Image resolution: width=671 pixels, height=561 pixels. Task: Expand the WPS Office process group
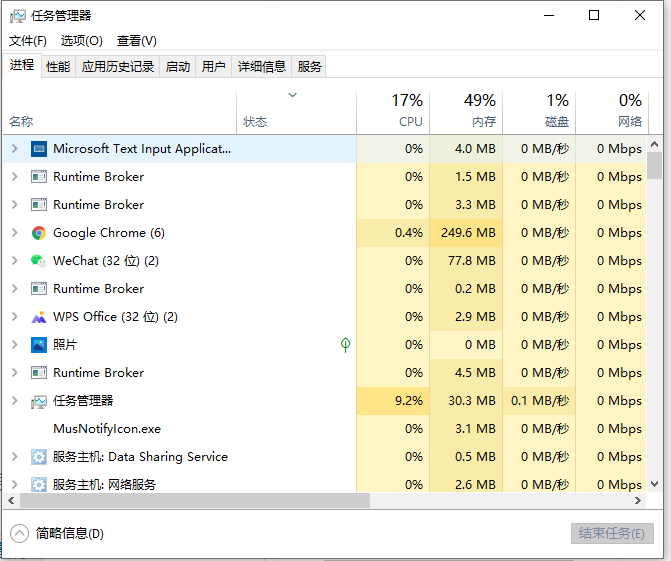pyautogui.click(x=14, y=317)
